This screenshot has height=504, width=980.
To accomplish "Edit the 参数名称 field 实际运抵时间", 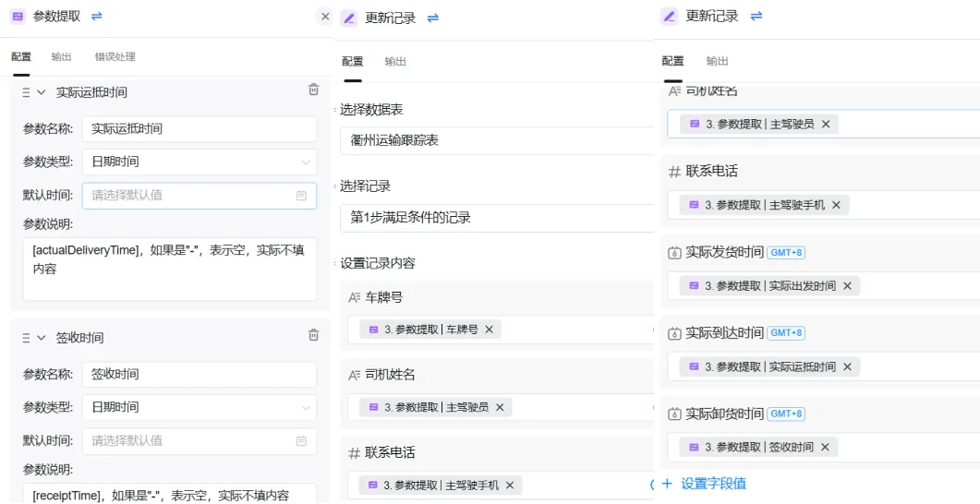I will click(x=200, y=128).
